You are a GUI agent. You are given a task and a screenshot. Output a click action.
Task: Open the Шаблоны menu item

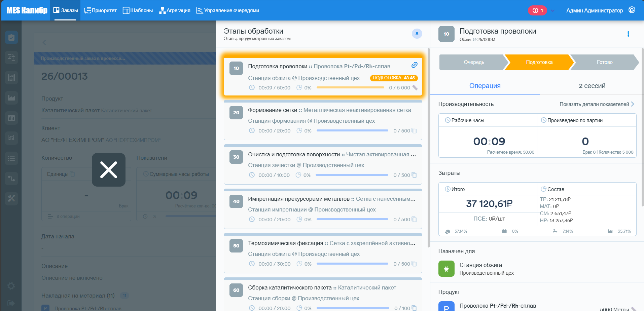138,10
